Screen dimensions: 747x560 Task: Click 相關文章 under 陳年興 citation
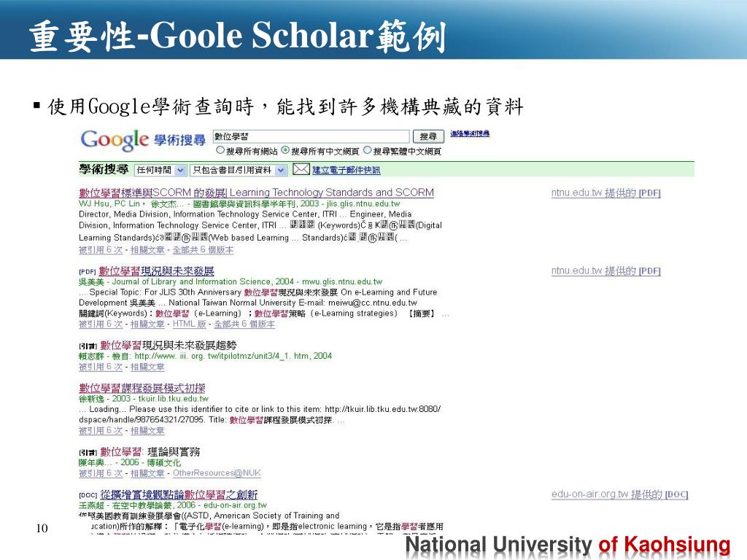[147, 473]
